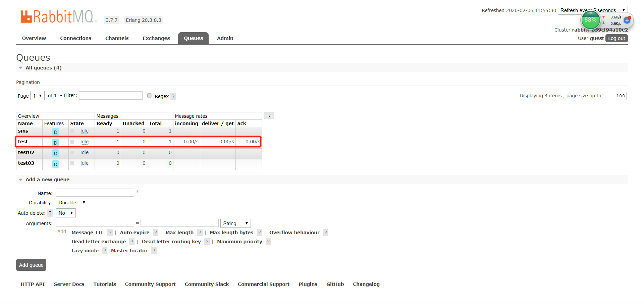
Task: Select the Queues tab
Action: [x=193, y=38]
